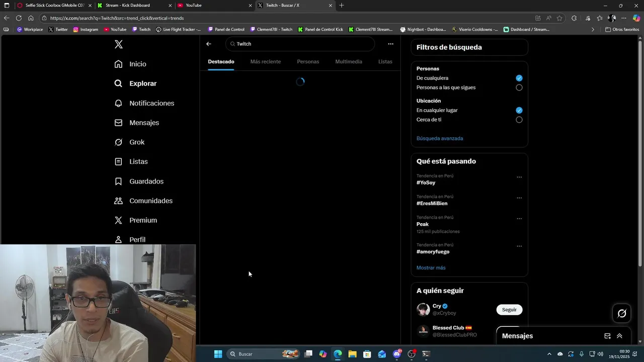Open Otros favoritos folder
Screen dimensions: 644x362
622,30
